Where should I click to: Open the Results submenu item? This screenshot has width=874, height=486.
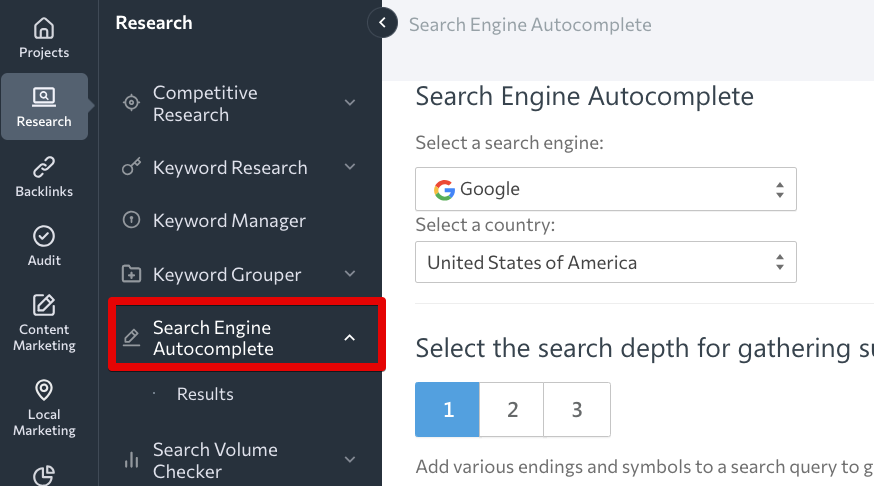pyautogui.click(x=205, y=394)
